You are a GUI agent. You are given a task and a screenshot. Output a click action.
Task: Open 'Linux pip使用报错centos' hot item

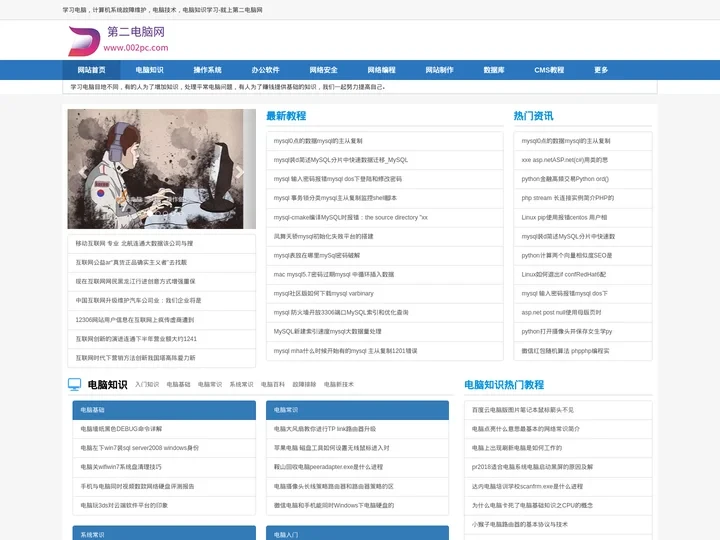click(583, 217)
